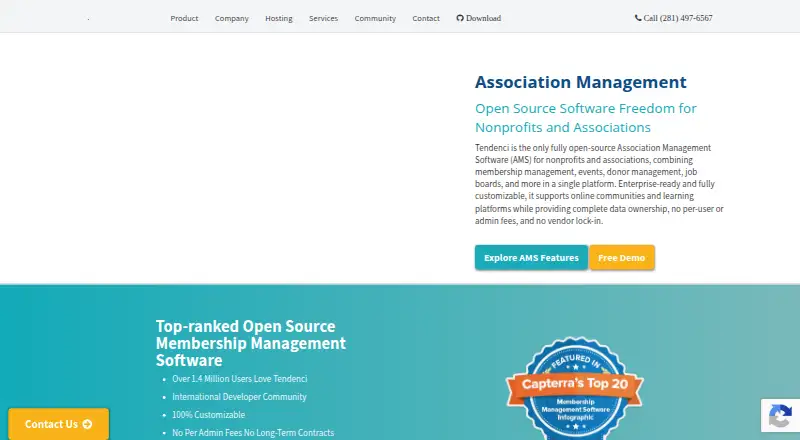Open the Download link text
Screen dimensions: 800x440
coord(483,18)
